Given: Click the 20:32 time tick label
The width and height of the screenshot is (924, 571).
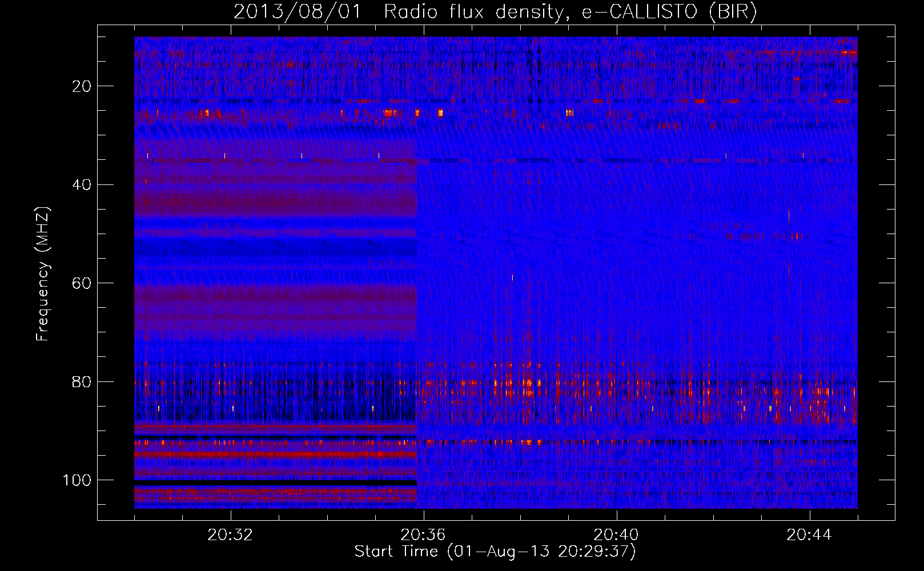Looking at the screenshot, I should 230,535.
